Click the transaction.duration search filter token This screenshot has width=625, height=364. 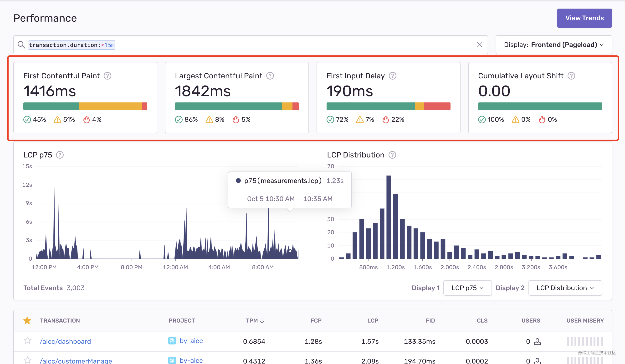(x=72, y=45)
